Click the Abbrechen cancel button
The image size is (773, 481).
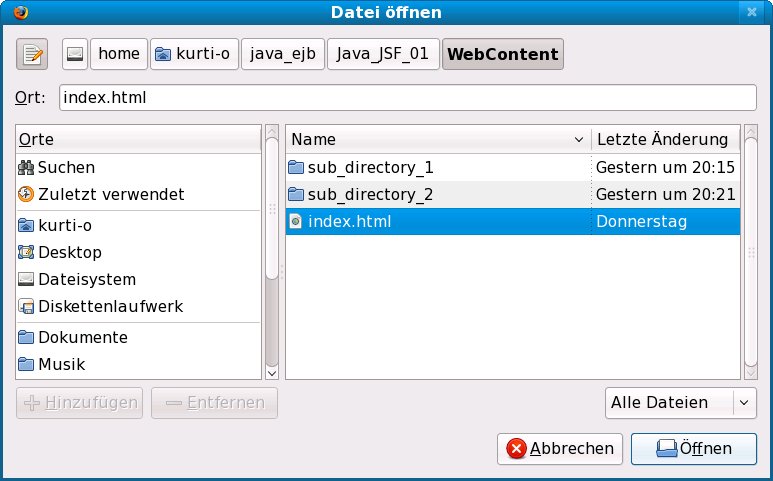pos(560,448)
